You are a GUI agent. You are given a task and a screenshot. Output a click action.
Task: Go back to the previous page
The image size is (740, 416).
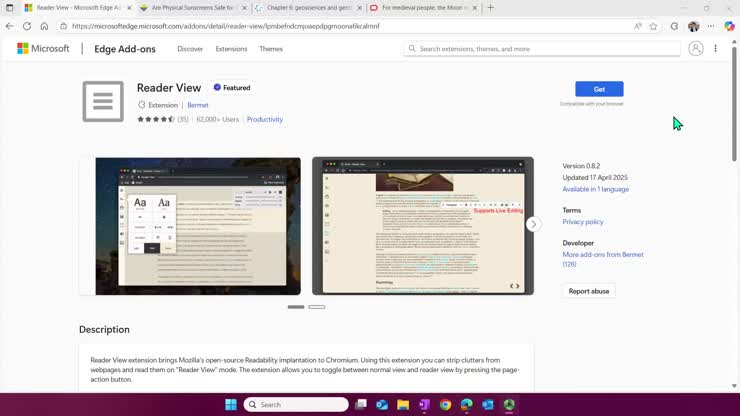(x=9, y=26)
